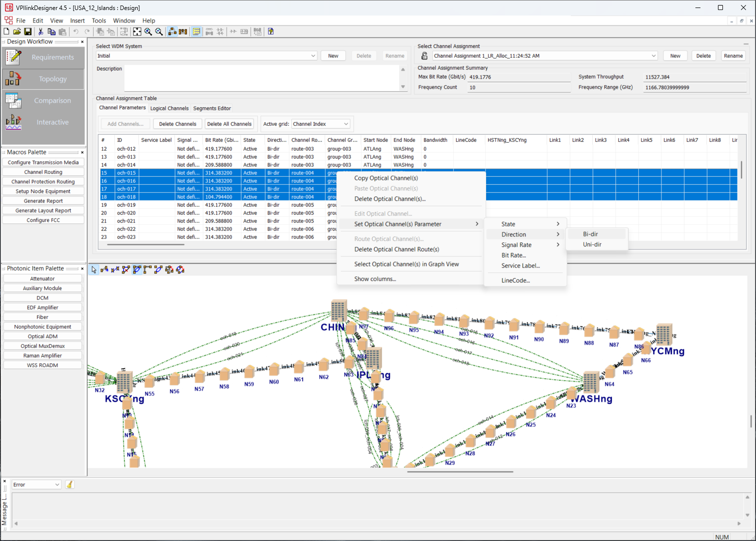
Task: Switch to the Segments Editor tab
Action: pos(212,108)
